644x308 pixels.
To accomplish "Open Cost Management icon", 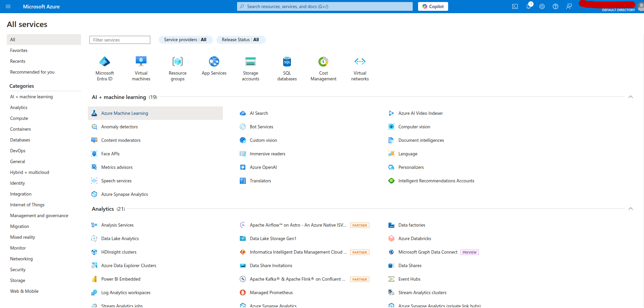I will (324, 61).
